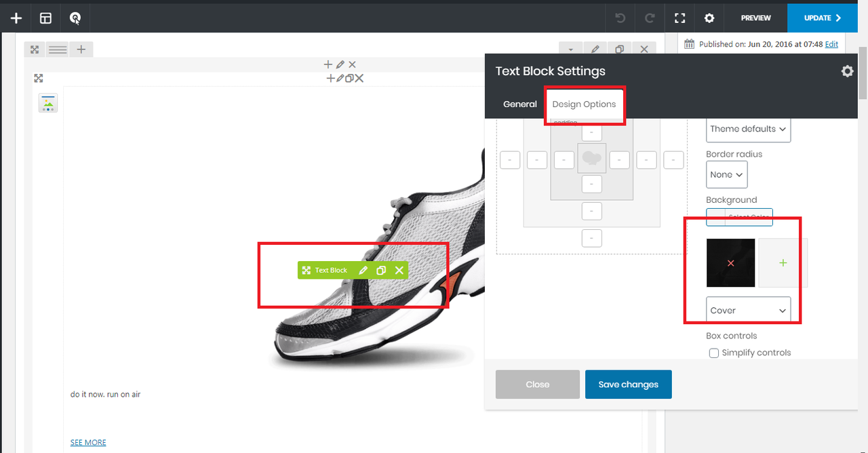Screen dimensions: 868x453
Task: Edit the row with the top-right pencil icon
Action: click(x=595, y=50)
